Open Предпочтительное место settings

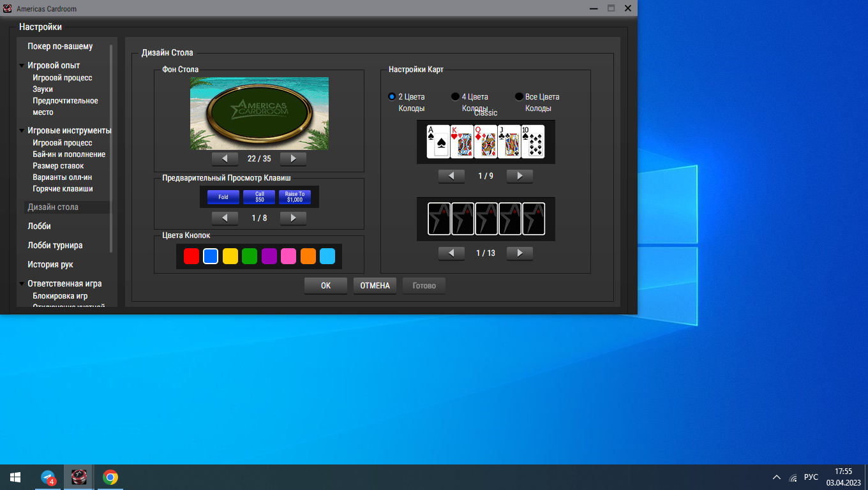(65, 107)
